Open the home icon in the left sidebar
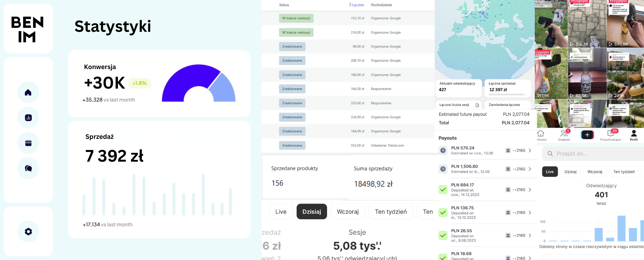Screen dimensions: 644x260 [28, 93]
